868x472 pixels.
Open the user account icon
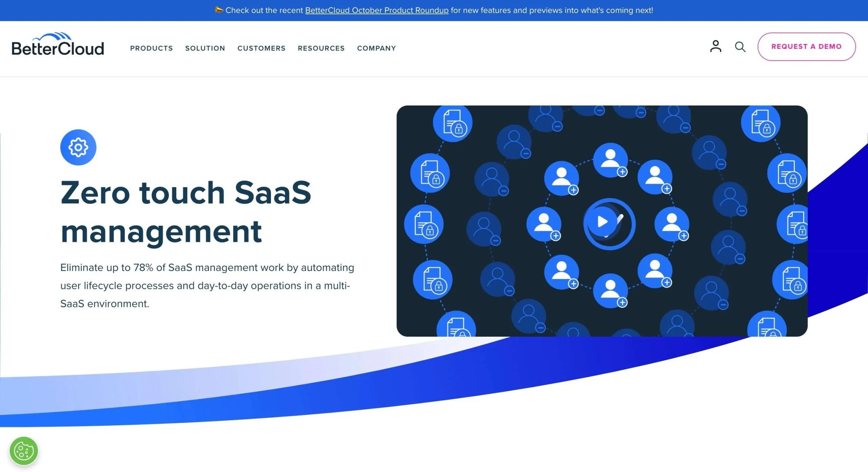coord(715,46)
